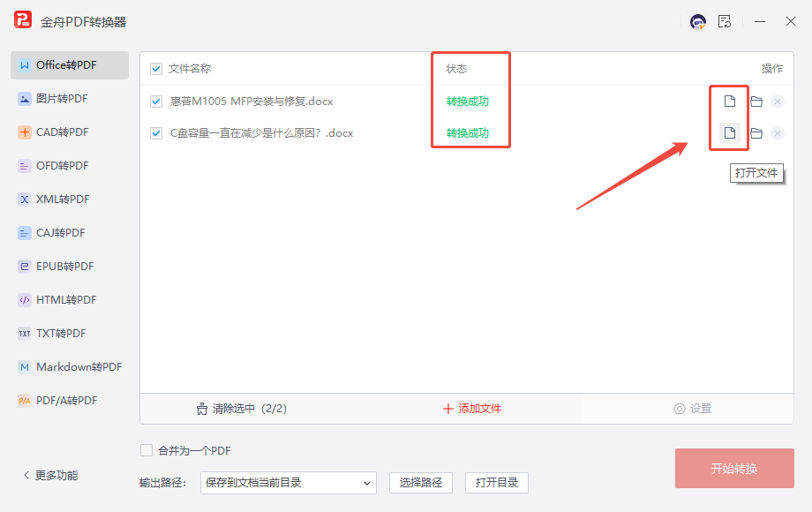
Task: Open output folder for C盘容量 row
Action: pyautogui.click(x=756, y=133)
